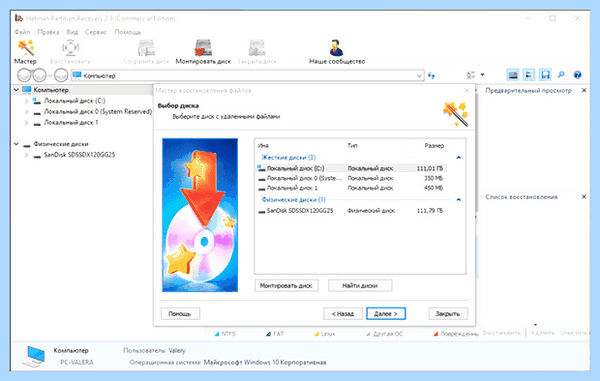Expand Локальный диск 0 (System Reserved) in tree

26,112
